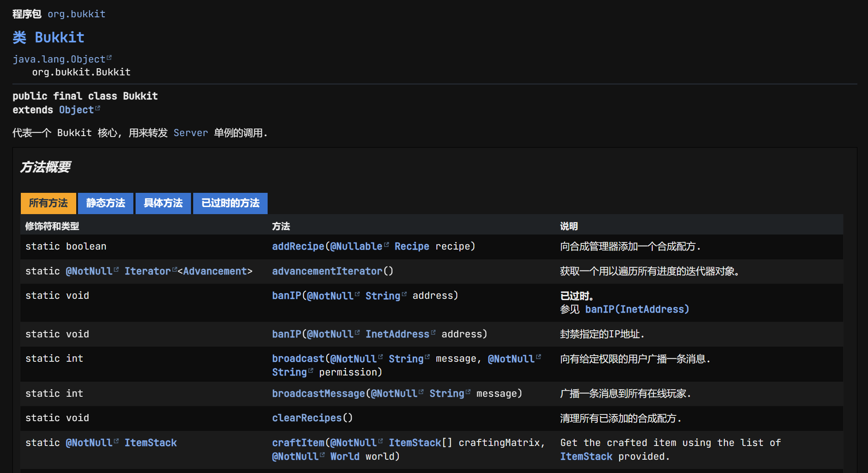Click external icon after Iterator return type
The width and height of the screenshot is (868, 473).
pyautogui.click(x=175, y=270)
